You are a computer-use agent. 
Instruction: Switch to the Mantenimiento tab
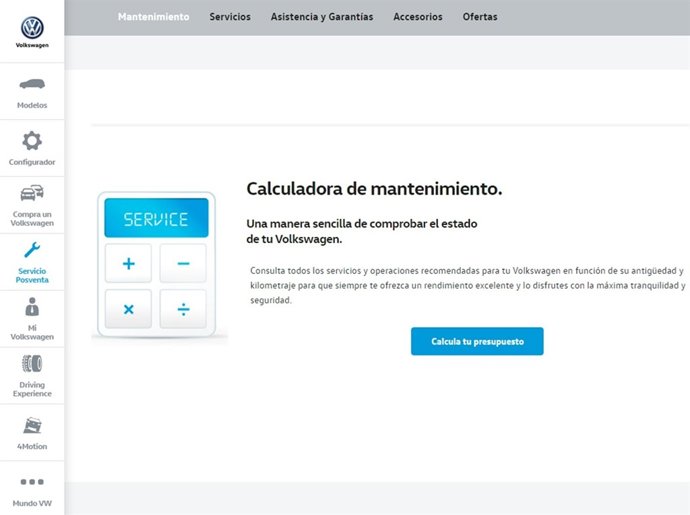click(154, 17)
